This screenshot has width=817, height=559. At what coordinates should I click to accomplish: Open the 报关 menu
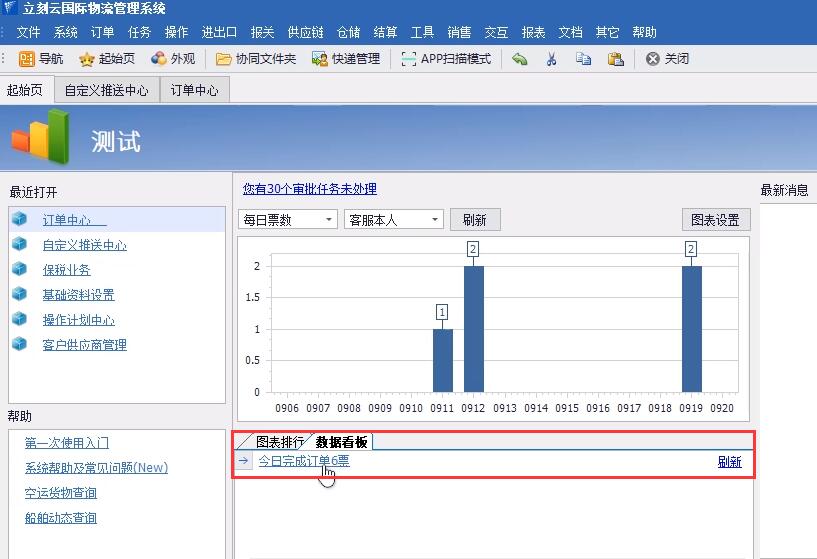[263, 32]
